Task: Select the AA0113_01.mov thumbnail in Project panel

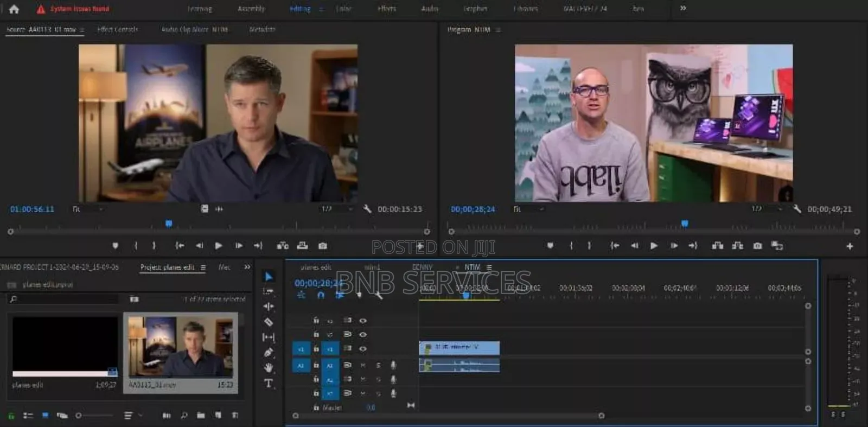Action: (x=181, y=346)
